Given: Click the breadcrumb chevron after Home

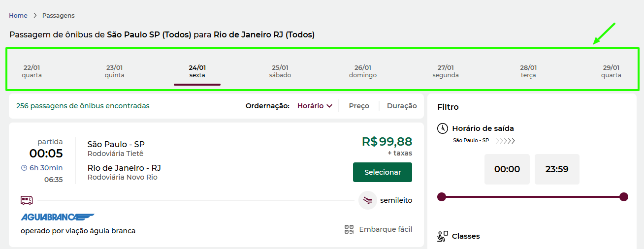Looking at the screenshot, I should tap(35, 16).
